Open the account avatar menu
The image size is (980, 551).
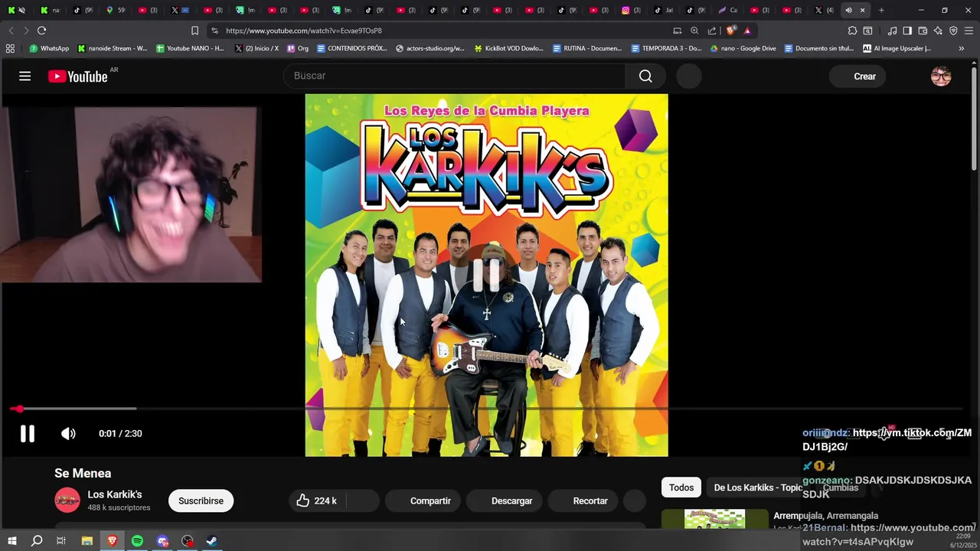tap(941, 76)
